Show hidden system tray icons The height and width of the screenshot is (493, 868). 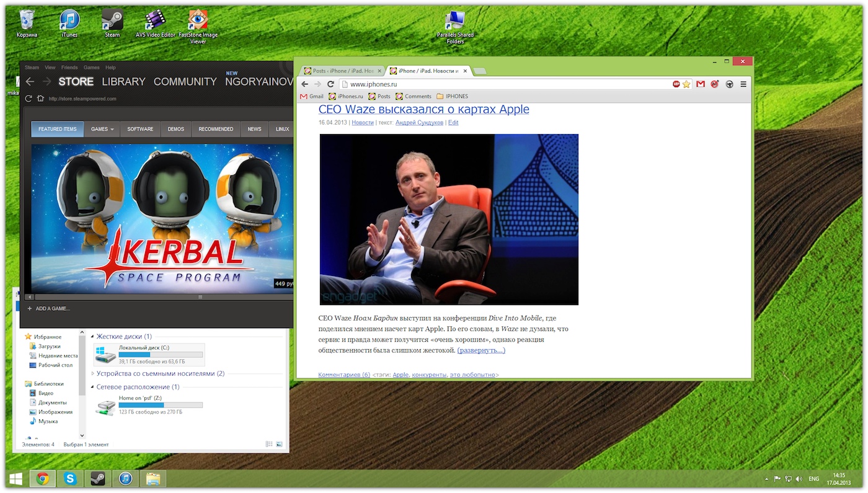tap(767, 479)
